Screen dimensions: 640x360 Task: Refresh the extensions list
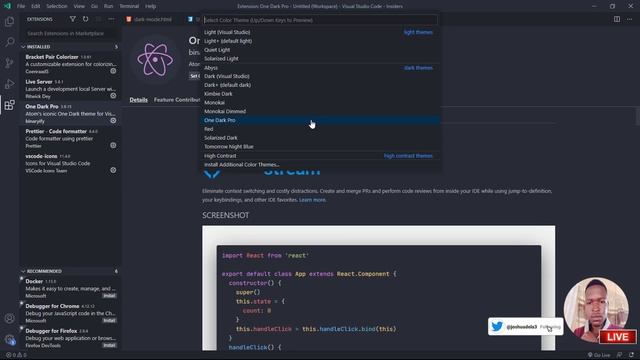[85, 19]
